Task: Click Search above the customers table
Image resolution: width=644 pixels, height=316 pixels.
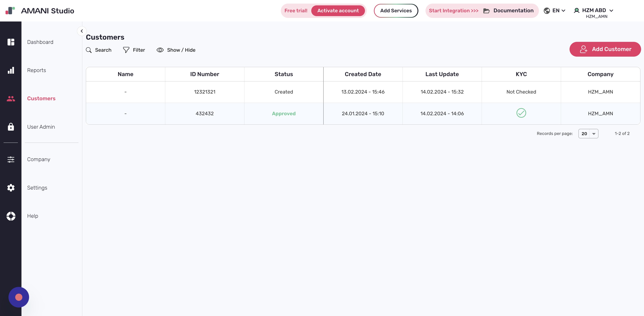Action: point(99,50)
